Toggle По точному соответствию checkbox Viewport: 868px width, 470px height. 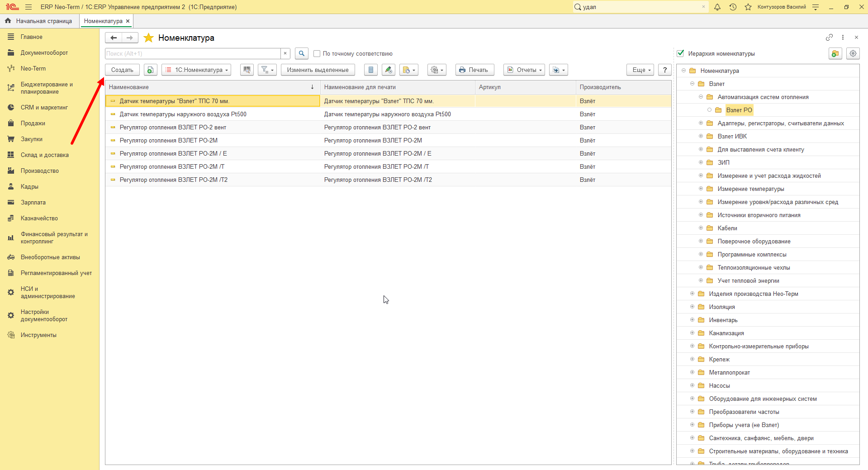pyautogui.click(x=317, y=54)
